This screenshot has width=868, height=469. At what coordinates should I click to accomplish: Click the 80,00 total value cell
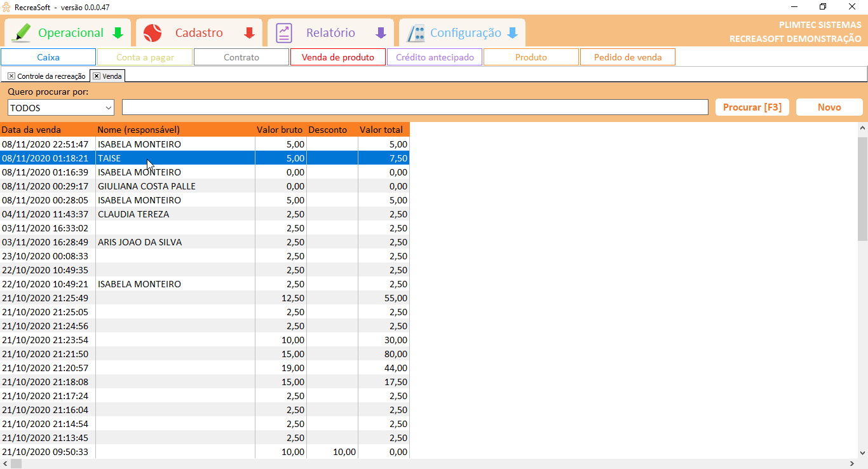(x=384, y=354)
